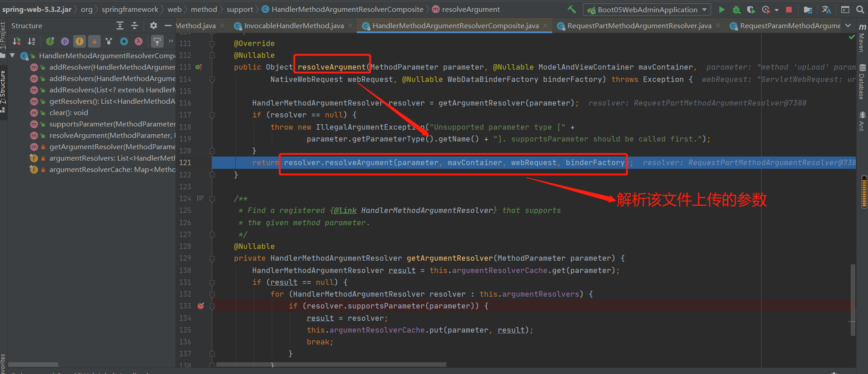Launch the profiler run icon
This screenshot has height=374, width=868.
(766, 10)
